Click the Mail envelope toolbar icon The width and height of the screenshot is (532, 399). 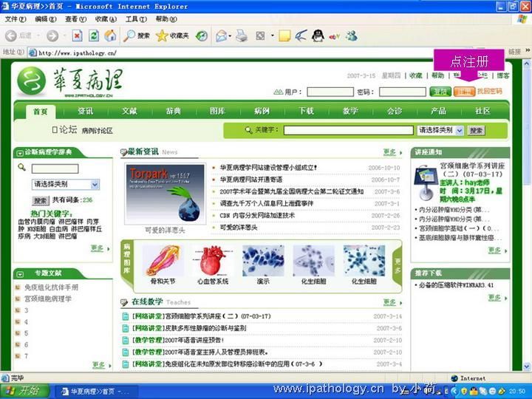click(221, 35)
